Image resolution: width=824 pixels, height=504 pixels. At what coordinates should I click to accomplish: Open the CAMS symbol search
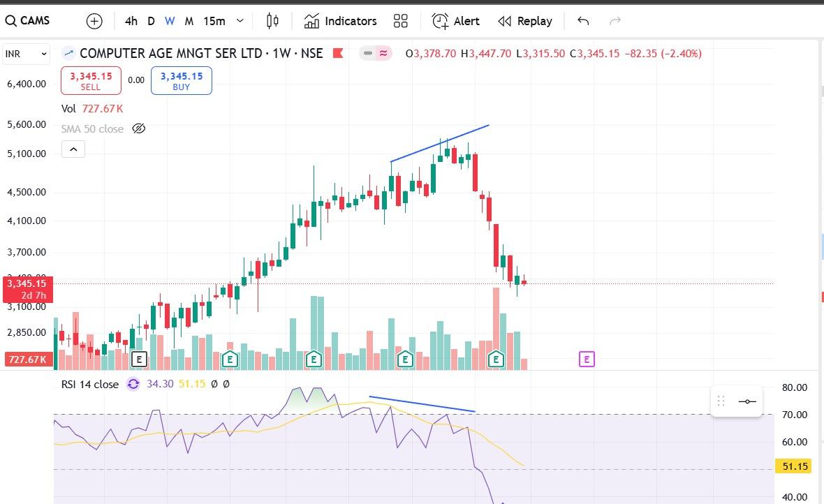pos(28,21)
